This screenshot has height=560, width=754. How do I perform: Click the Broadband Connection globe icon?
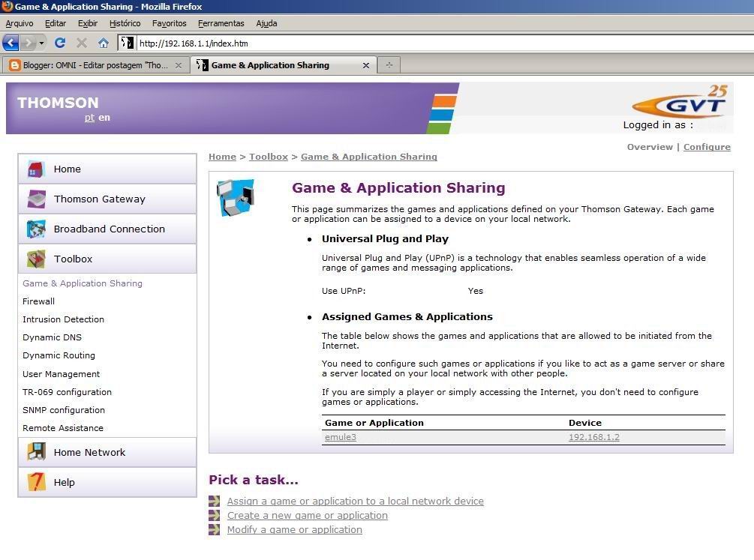36,229
